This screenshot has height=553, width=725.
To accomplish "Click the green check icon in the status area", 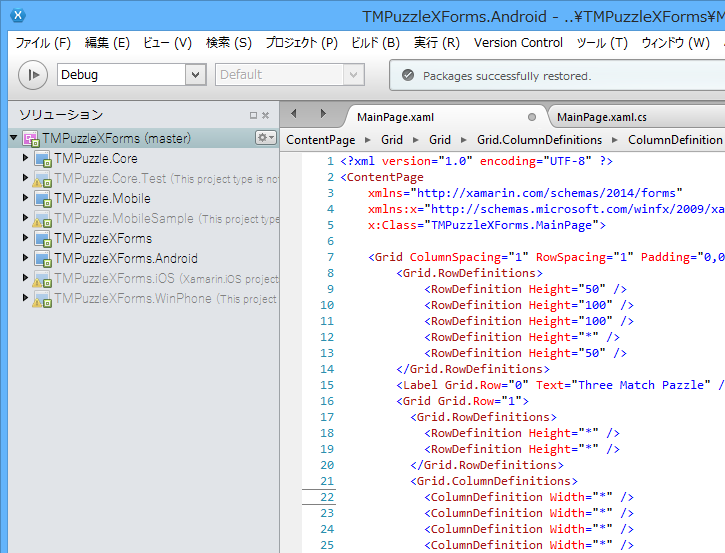I will pos(407,75).
